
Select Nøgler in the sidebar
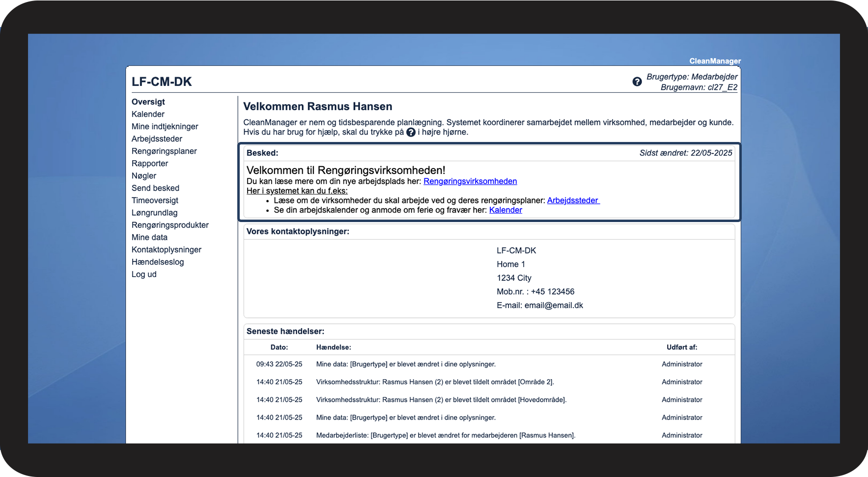click(x=144, y=175)
